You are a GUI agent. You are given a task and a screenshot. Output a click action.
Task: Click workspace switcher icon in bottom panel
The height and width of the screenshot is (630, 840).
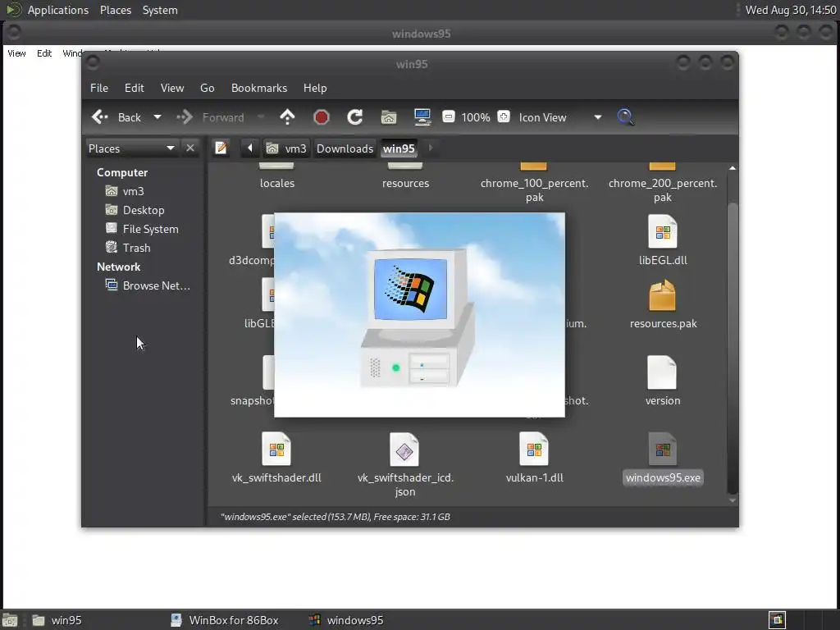[778, 620]
